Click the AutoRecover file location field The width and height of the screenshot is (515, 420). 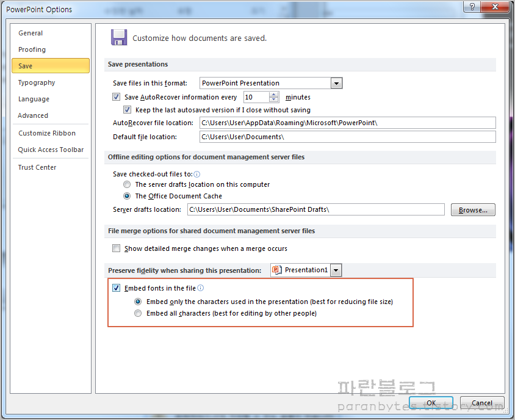coord(347,123)
